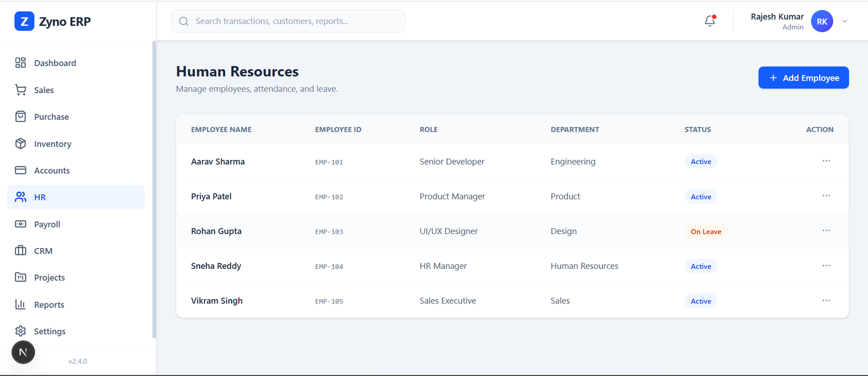Open action menu for Rohan Gupta
The width and height of the screenshot is (868, 376).
pos(826,231)
